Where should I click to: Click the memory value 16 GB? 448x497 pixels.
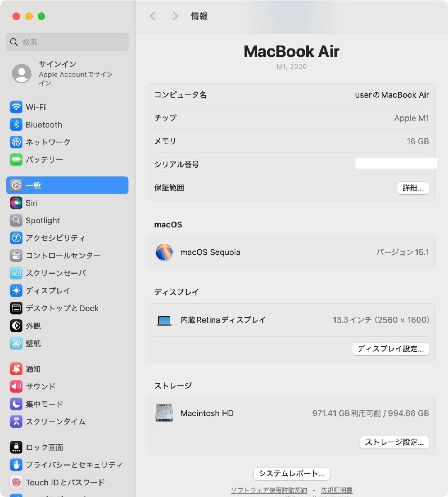418,141
